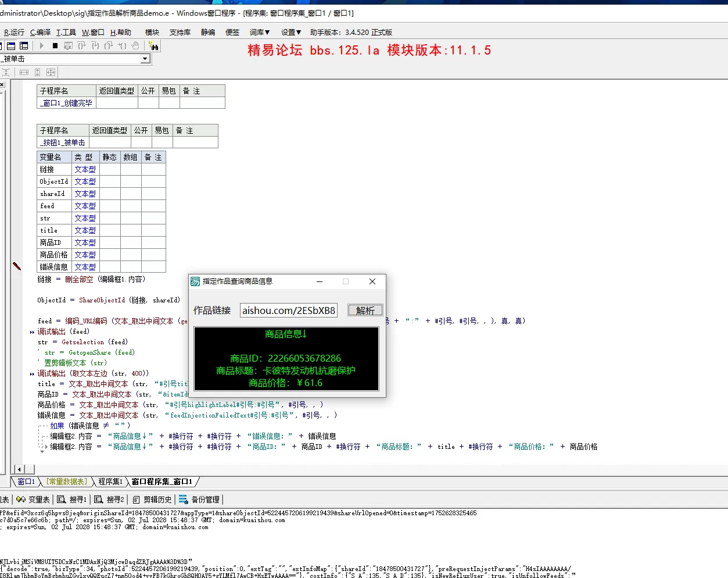Viewport: 728px width, 578px height.
Task: Click the 支持库 menu item
Action: [180, 33]
